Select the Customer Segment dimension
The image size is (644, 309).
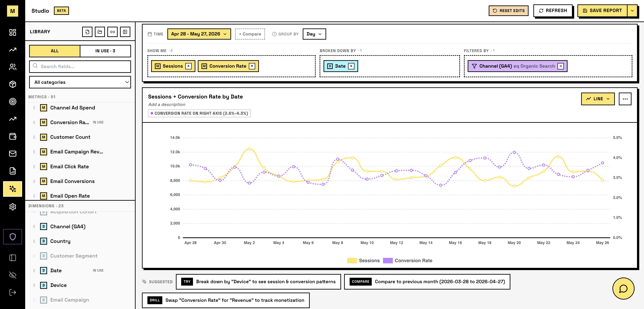pos(74,256)
